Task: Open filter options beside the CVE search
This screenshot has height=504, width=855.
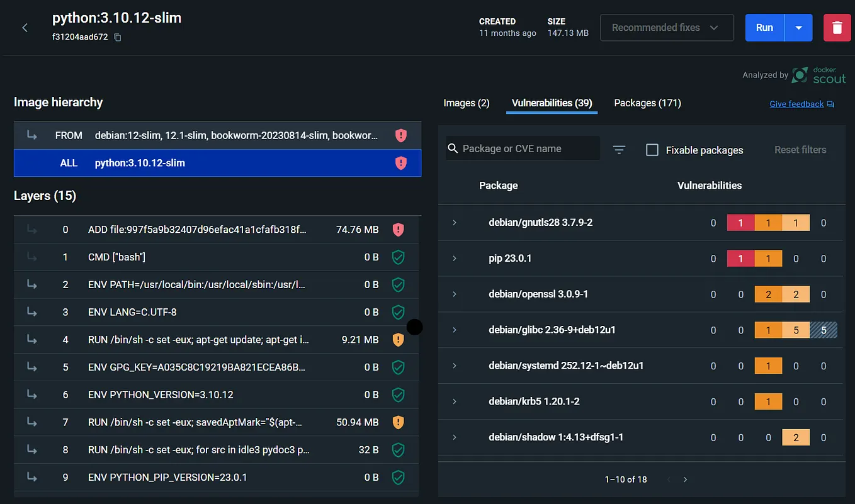Action: point(619,149)
